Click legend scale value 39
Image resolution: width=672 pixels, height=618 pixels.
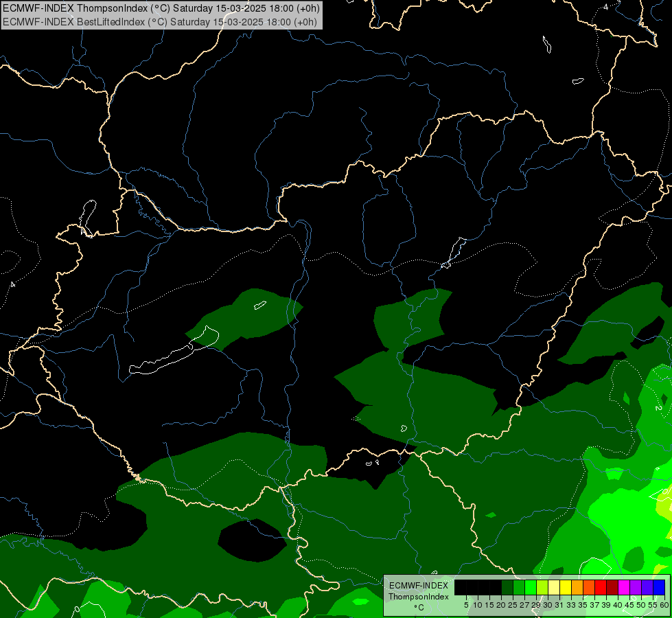tap(606, 605)
